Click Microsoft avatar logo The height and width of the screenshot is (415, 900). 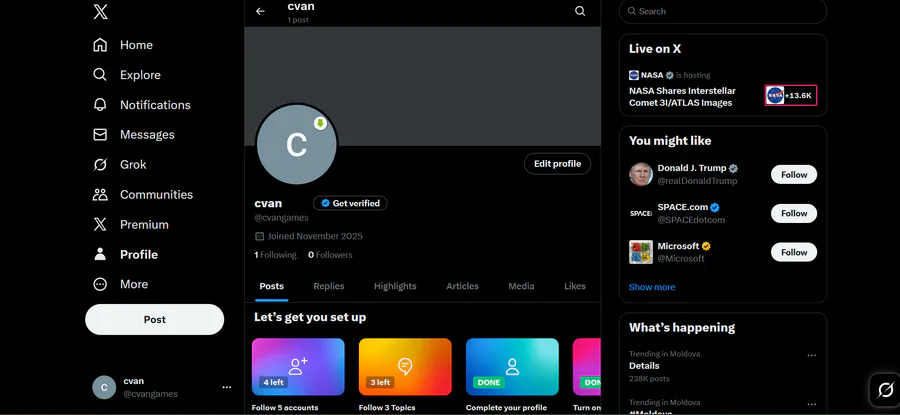click(641, 252)
